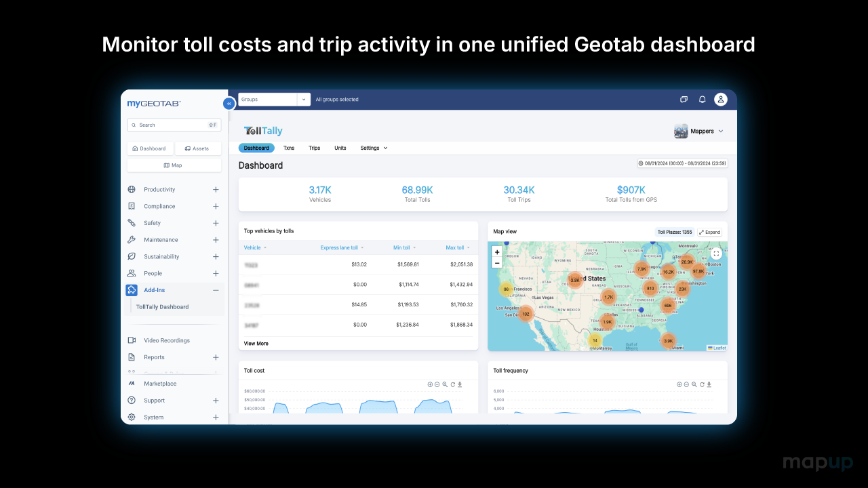Screen dimensions: 868x488
Task: Click the yellow 96 cluster near San Francisco
Action: 506,289
